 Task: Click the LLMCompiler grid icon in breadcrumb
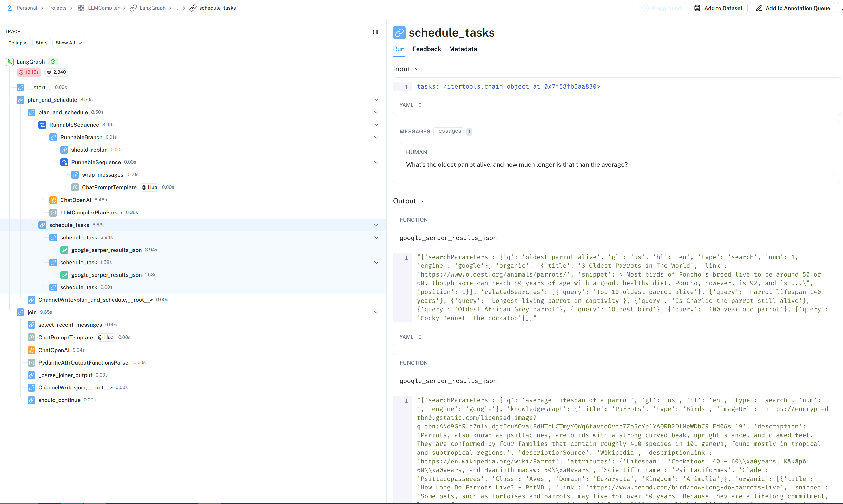pyautogui.click(x=81, y=8)
